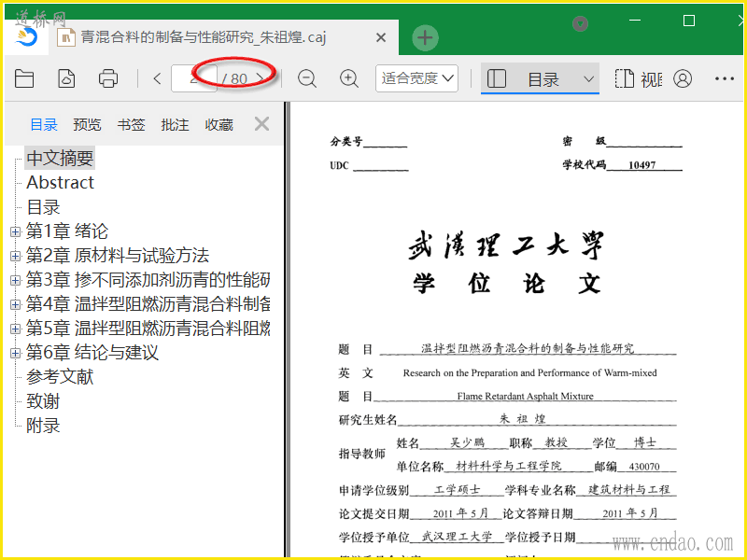
Task: Print the document with the printer icon
Action: (108, 78)
